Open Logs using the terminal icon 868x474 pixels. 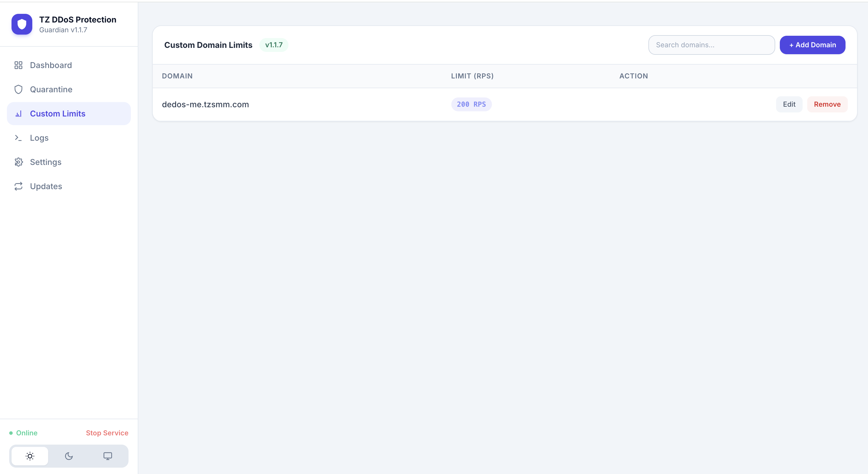[18, 138]
